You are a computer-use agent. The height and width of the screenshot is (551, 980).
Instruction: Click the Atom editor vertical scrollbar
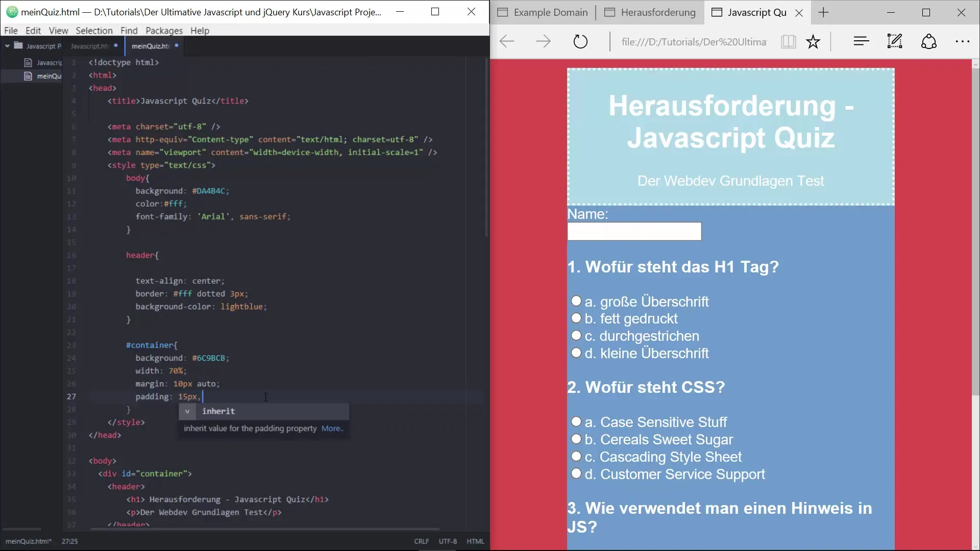pos(486,147)
